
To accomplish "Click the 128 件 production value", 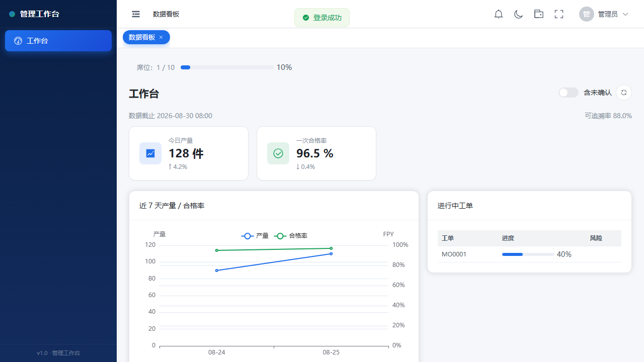I will pos(186,153).
